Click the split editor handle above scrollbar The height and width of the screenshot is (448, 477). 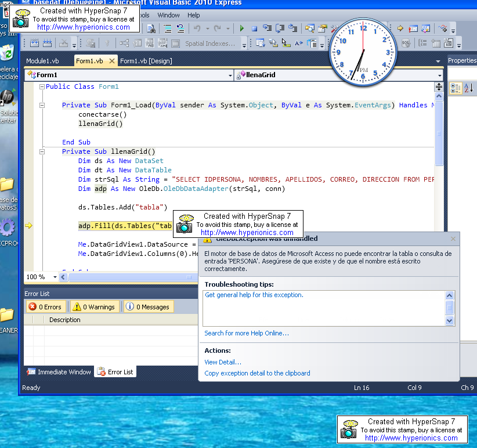click(x=439, y=86)
